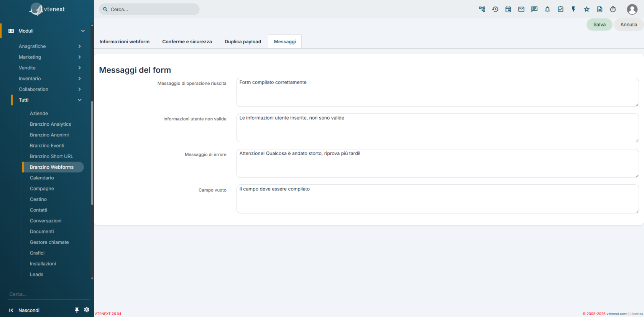Switch to Duplica payload tab
This screenshot has height=317, width=644.
click(x=243, y=42)
